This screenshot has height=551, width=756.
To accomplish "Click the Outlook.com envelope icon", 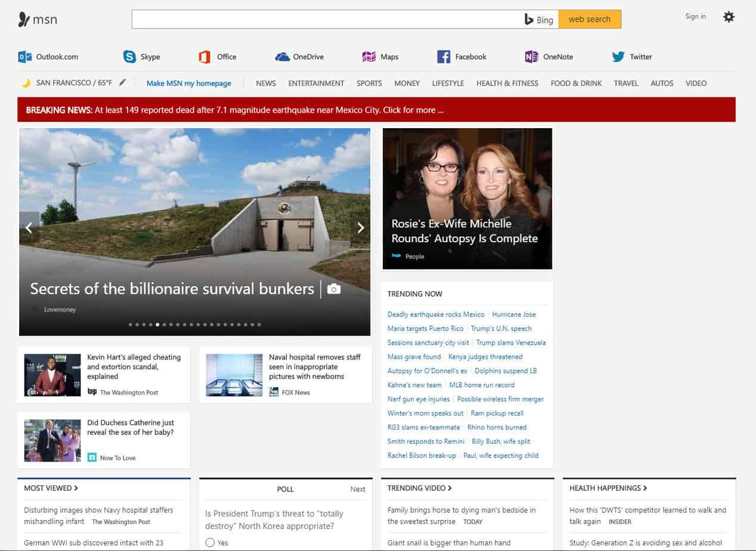I will (x=25, y=57).
